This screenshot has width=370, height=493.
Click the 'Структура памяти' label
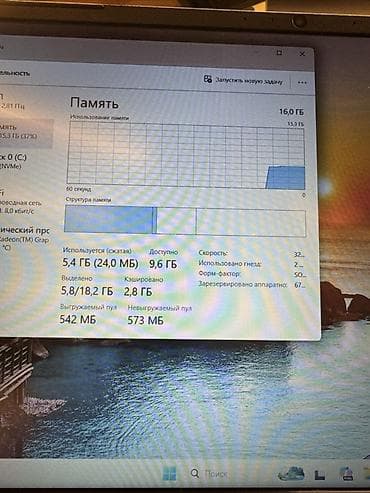(x=89, y=200)
